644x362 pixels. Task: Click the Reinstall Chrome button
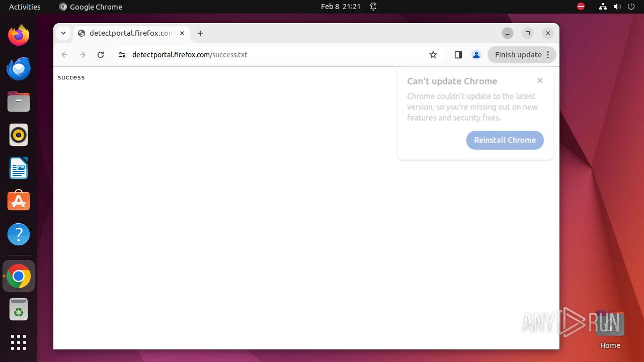505,140
